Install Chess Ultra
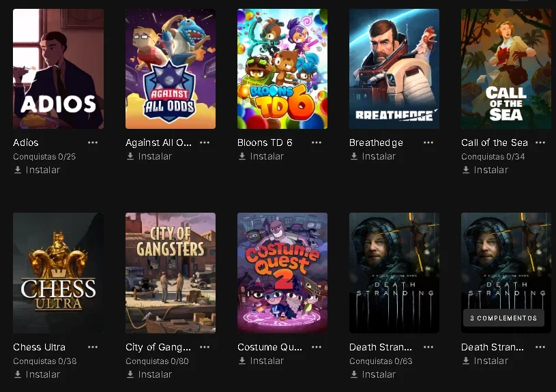This screenshot has height=392, width=556. click(x=37, y=375)
